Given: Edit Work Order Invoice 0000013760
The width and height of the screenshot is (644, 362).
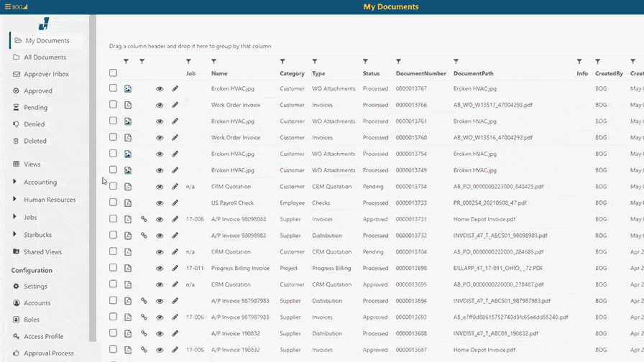Looking at the screenshot, I should pos(175,137).
